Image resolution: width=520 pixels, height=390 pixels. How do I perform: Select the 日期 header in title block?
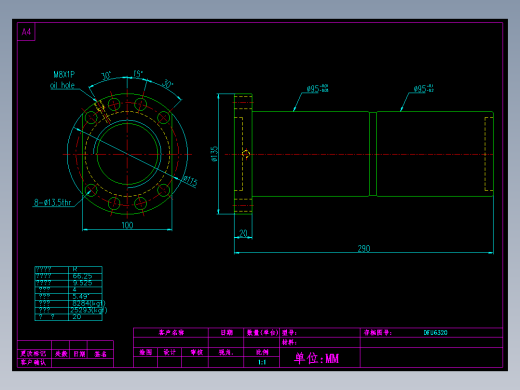(x=227, y=333)
